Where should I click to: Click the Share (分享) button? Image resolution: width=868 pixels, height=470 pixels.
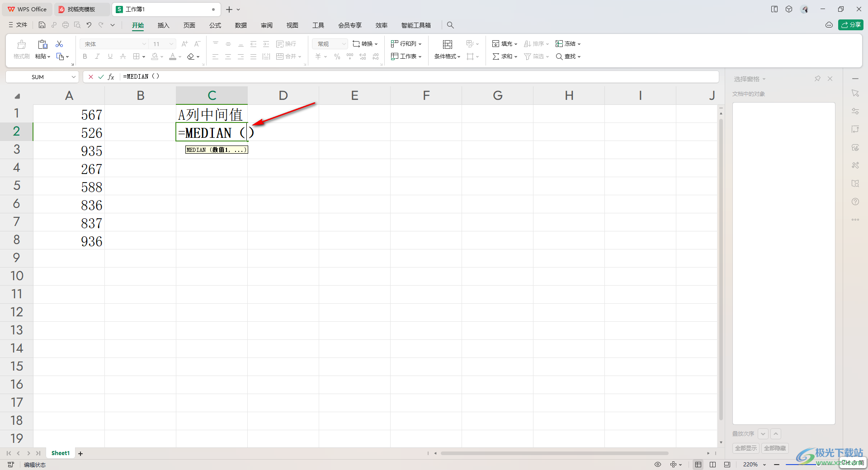pos(850,25)
